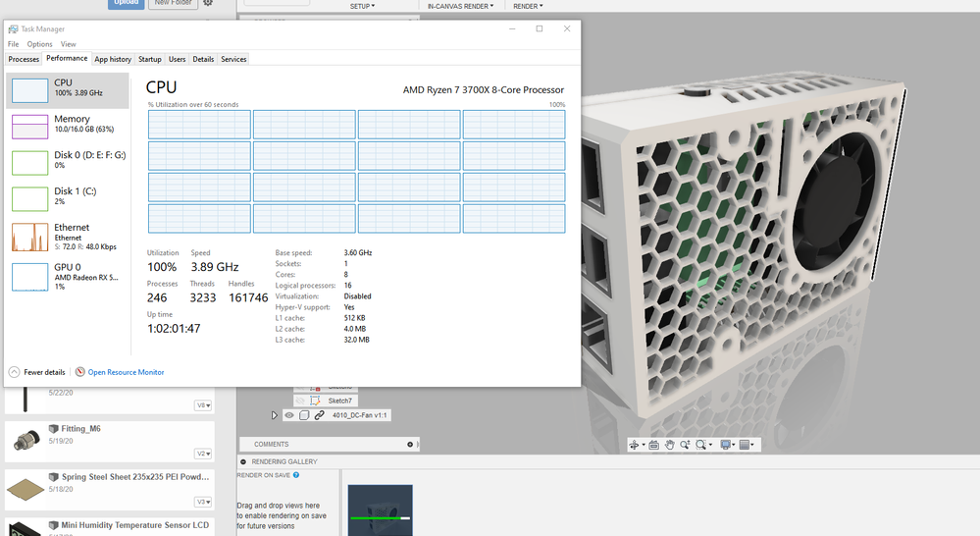Select GPU 0 AMD Radeon graph

point(30,277)
